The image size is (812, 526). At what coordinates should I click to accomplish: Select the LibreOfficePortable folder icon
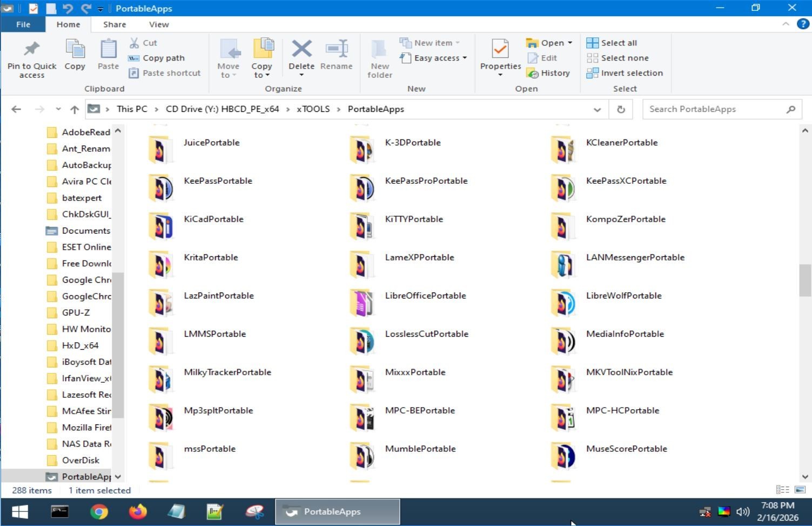click(x=362, y=303)
